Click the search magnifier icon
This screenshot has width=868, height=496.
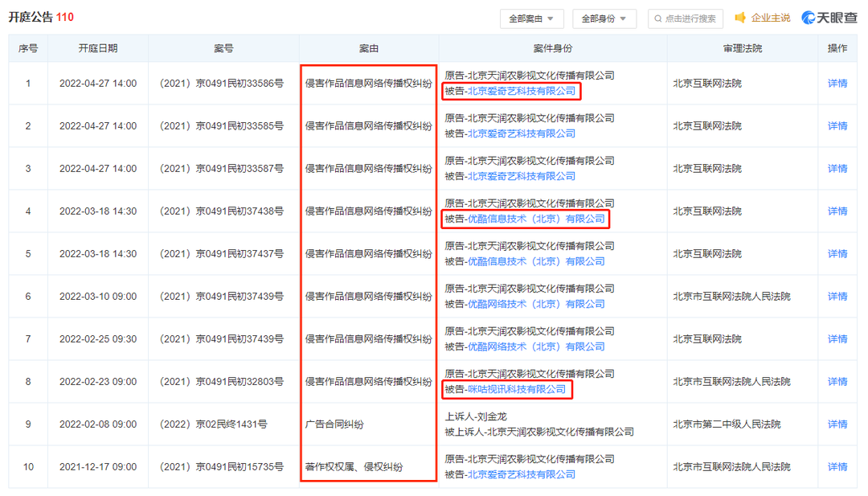(657, 18)
